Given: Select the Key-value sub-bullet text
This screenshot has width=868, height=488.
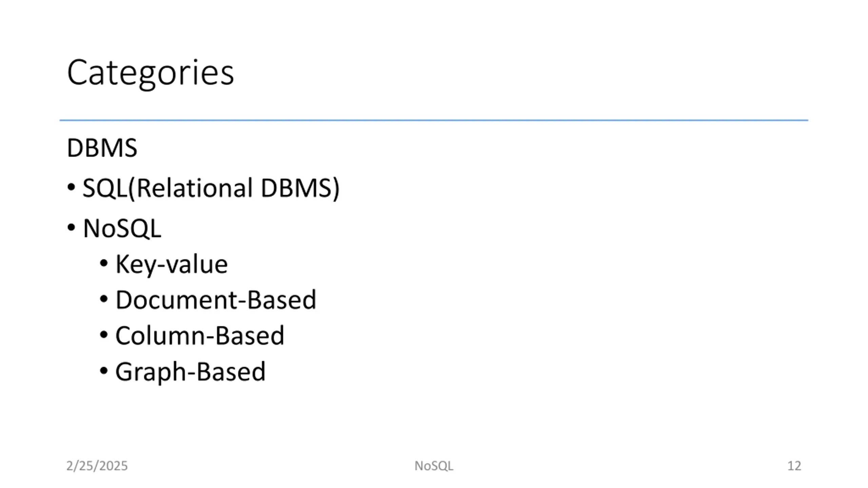Looking at the screenshot, I should pyautogui.click(x=172, y=265).
